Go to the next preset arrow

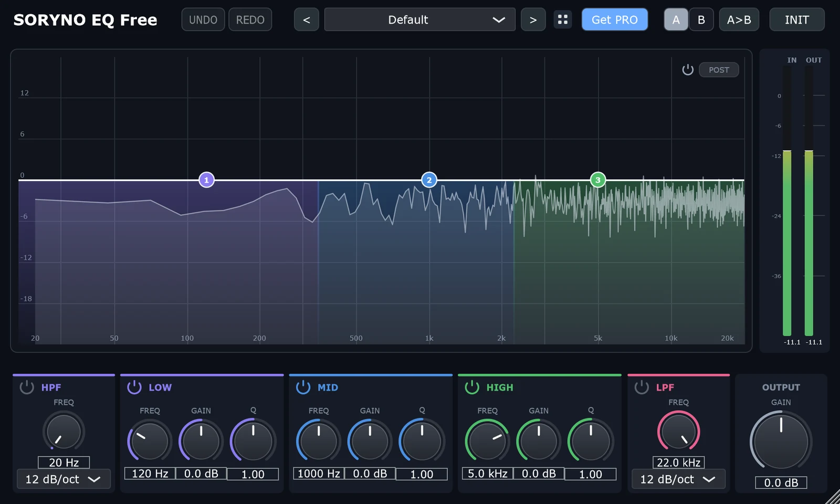coord(533,19)
